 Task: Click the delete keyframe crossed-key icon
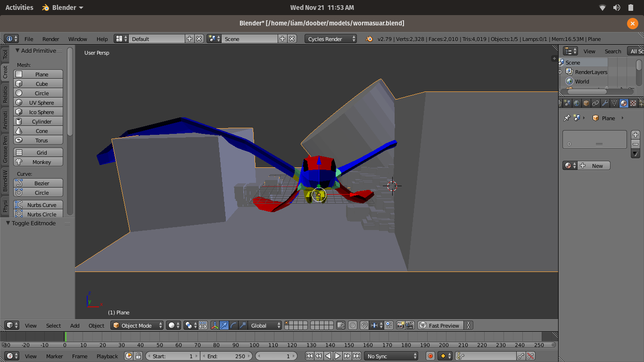531,356
